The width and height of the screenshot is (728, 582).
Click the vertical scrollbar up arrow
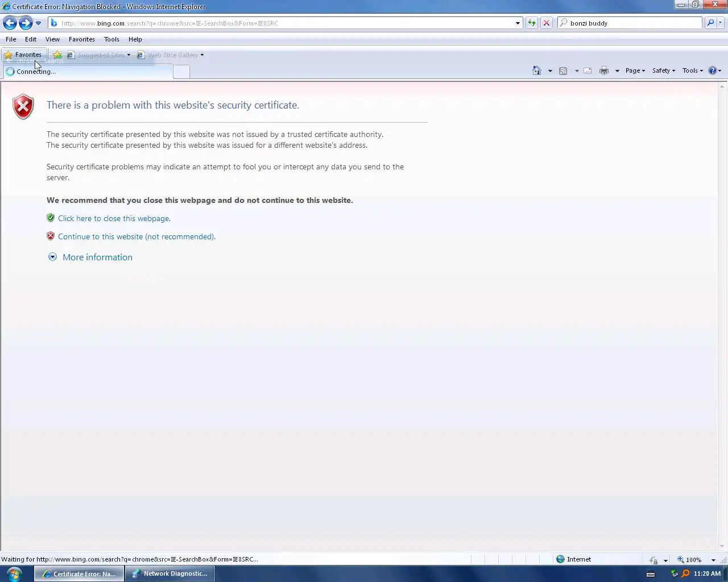pos(722,86)
